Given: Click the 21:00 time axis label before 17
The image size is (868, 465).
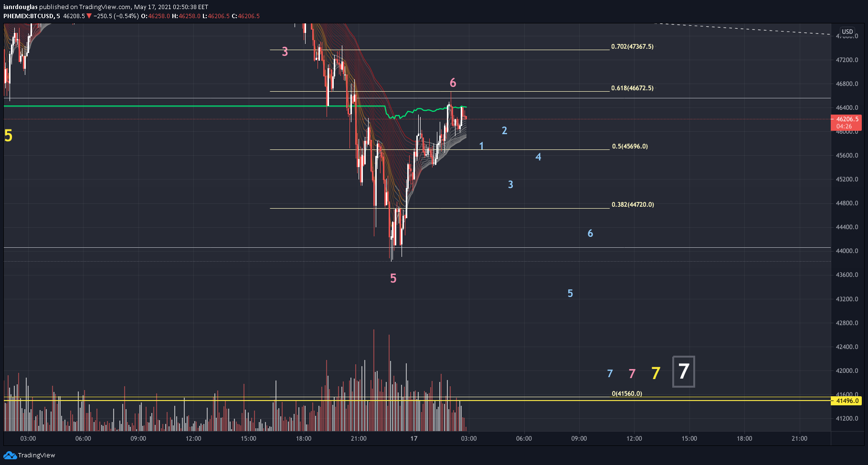Looking at the screenshot, I should (359, 439).
